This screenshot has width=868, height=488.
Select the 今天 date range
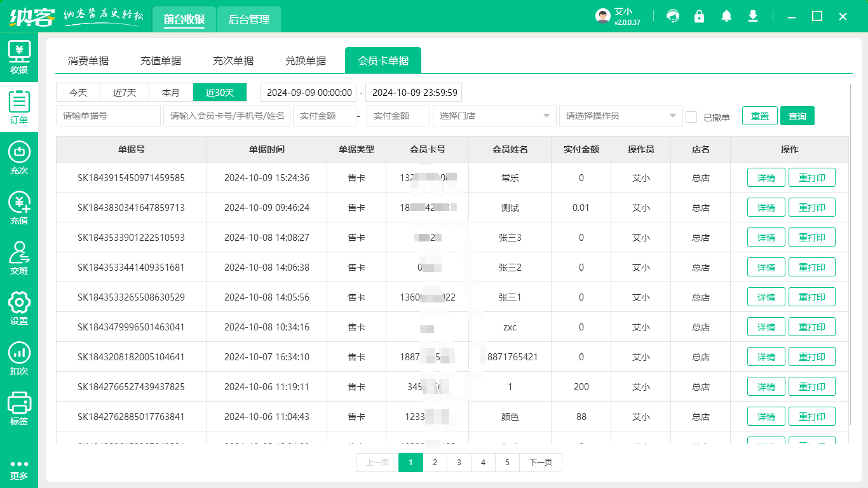[79, 92]
